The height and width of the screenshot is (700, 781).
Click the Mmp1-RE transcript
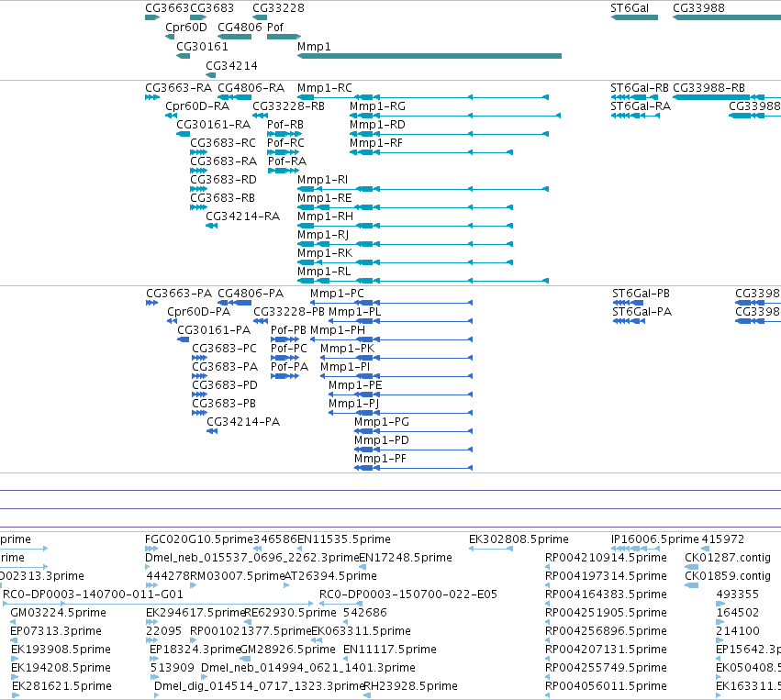pos(405,207)
